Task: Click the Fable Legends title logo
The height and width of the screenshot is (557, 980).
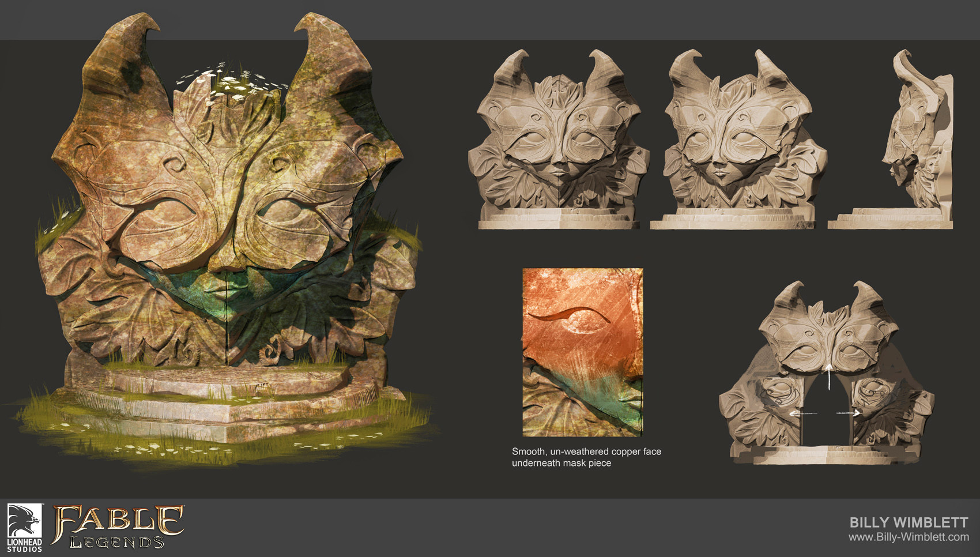Action: pos(118,527)
